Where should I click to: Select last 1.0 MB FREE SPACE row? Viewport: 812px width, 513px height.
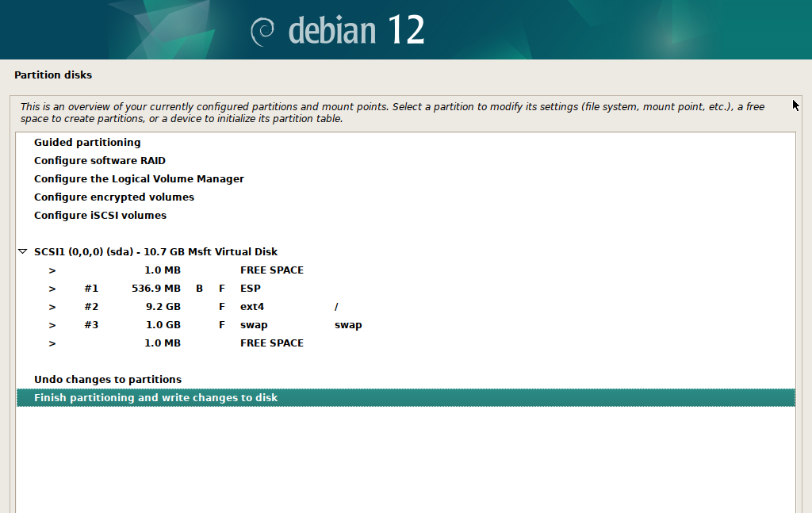click(405, 343)
